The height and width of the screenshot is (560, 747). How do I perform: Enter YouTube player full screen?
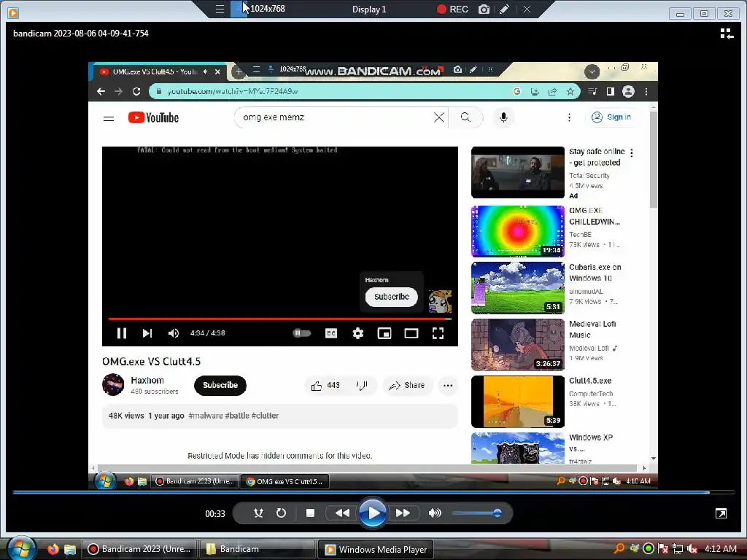pos(438,333)
